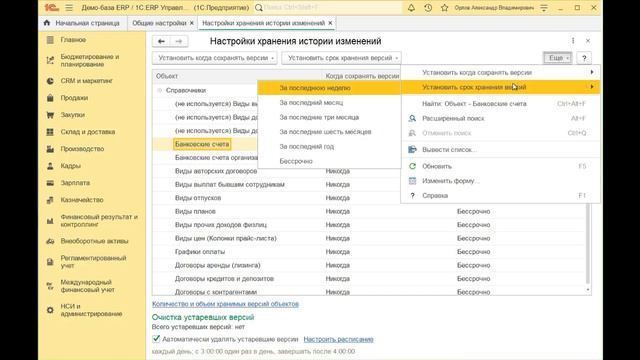Open Количество и объем хранимых версий объектов link
Image resolution: width=640 pixels, height=360 pixels.
tap(225, 304)
